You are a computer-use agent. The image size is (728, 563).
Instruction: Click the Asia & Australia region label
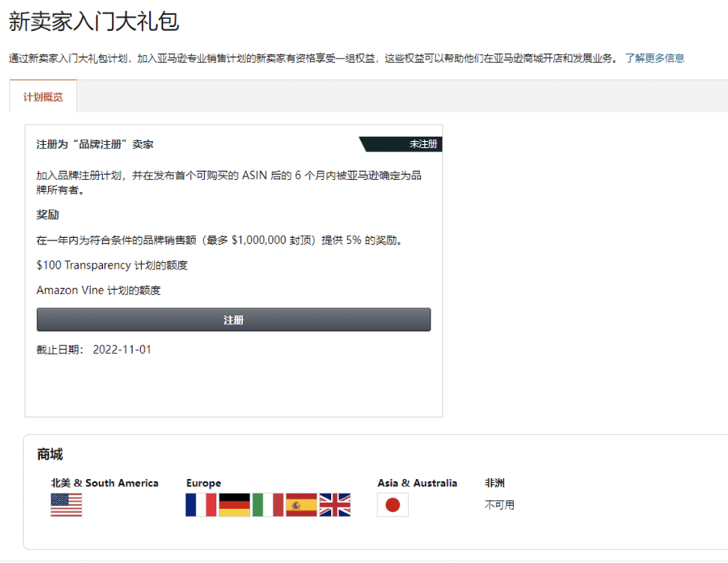417,483
